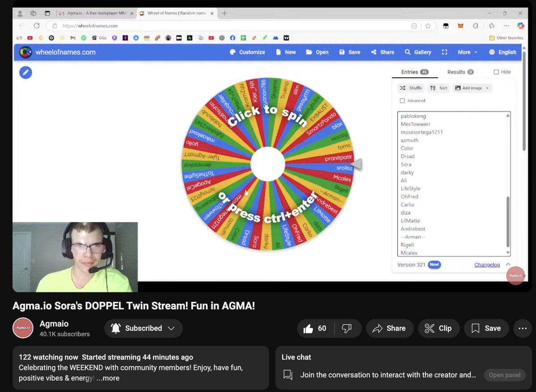Toggle fullscreen mode icon in header
Viewport: 536px width, 392px height.
click(444, 52)
